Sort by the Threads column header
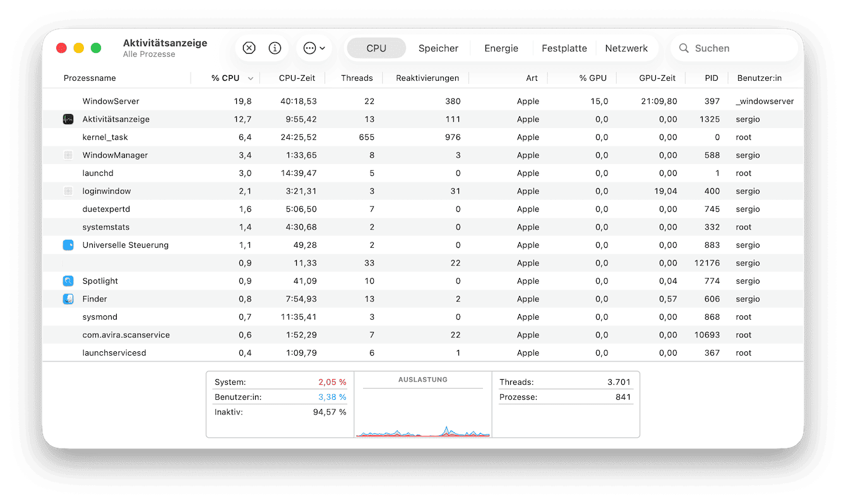 point(357,78)
